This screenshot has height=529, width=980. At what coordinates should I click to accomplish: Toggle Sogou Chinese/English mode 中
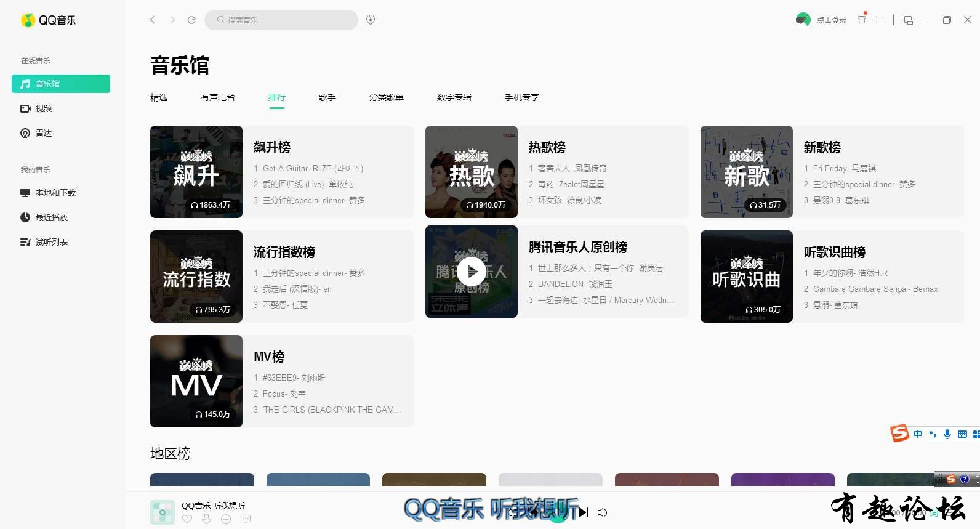918,434
